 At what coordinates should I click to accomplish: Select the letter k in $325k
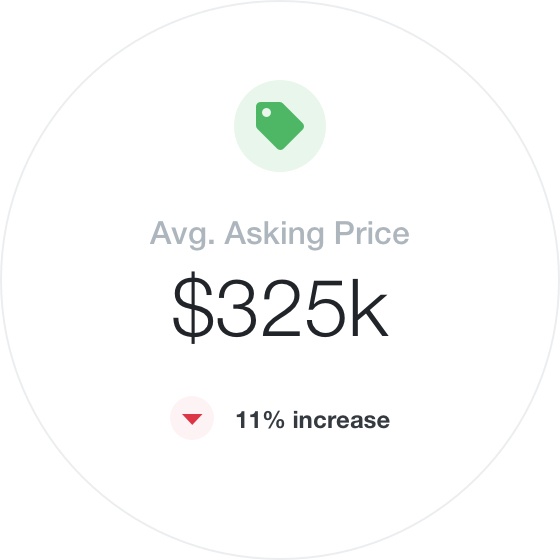(x=370, y=308)
